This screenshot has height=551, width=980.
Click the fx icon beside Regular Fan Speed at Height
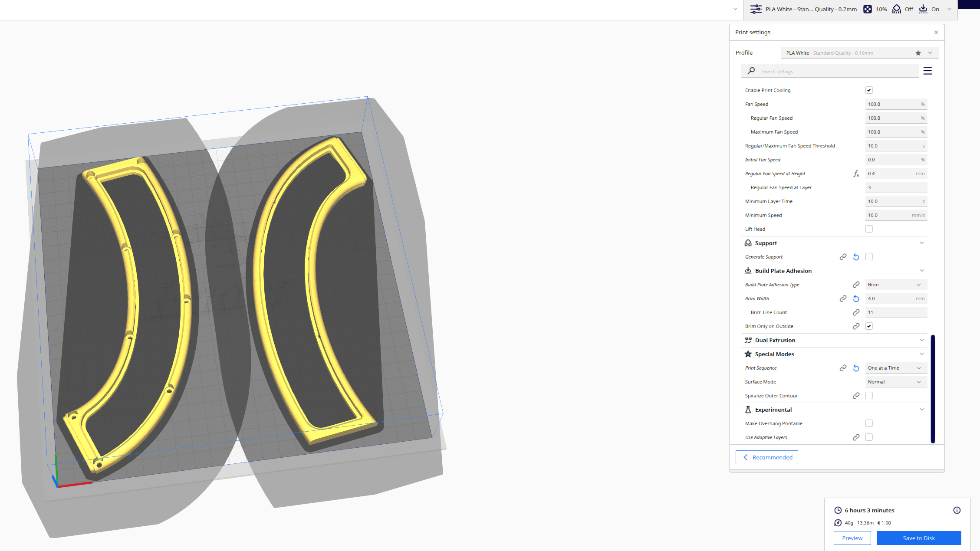[x=856, y=173]
